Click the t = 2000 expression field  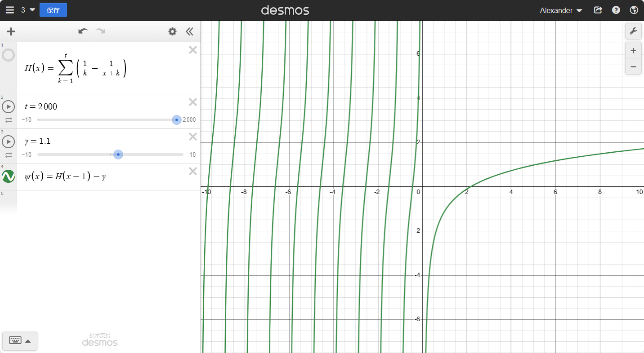[x=40, y=107]
